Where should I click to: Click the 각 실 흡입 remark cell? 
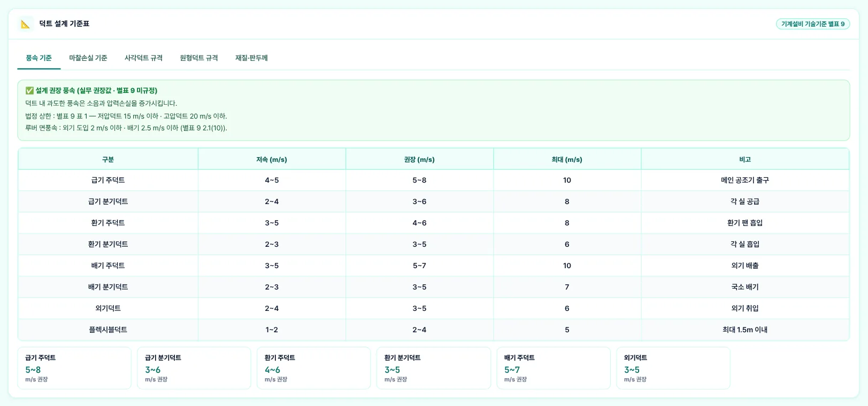pyautogui.click(x=745, y=245)
